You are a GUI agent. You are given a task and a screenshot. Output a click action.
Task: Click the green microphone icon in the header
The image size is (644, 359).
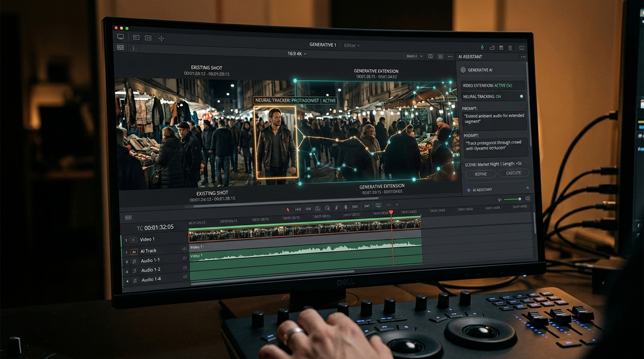(482, 47)
